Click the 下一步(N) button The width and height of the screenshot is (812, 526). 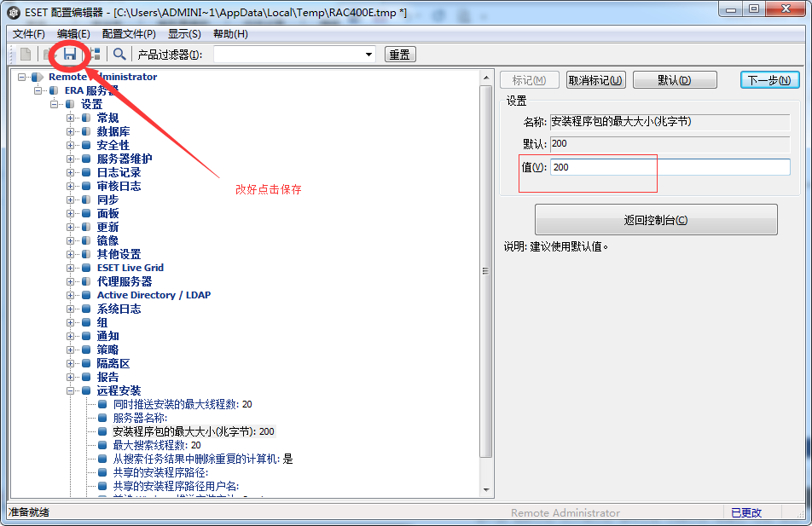[x=769, y=80]
